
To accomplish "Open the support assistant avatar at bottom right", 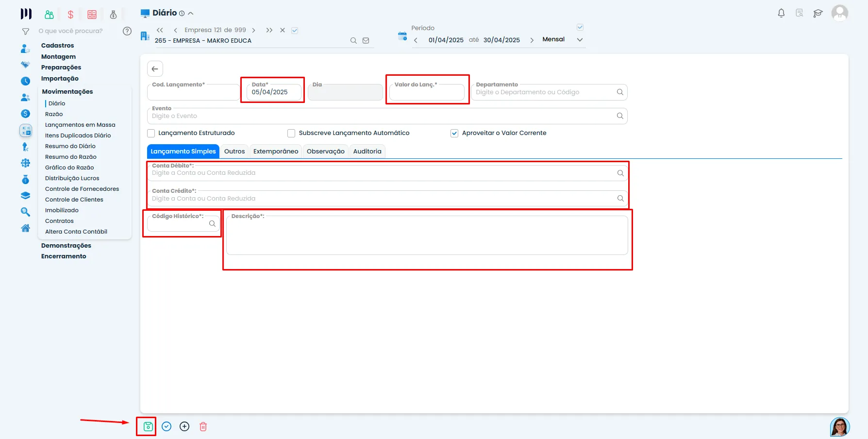I will [x=839, y=427].
